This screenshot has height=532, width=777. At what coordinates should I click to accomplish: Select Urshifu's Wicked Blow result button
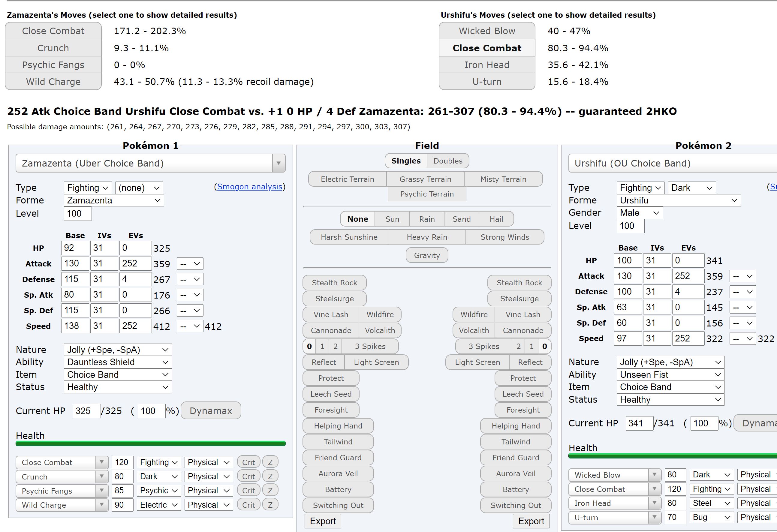487,31
